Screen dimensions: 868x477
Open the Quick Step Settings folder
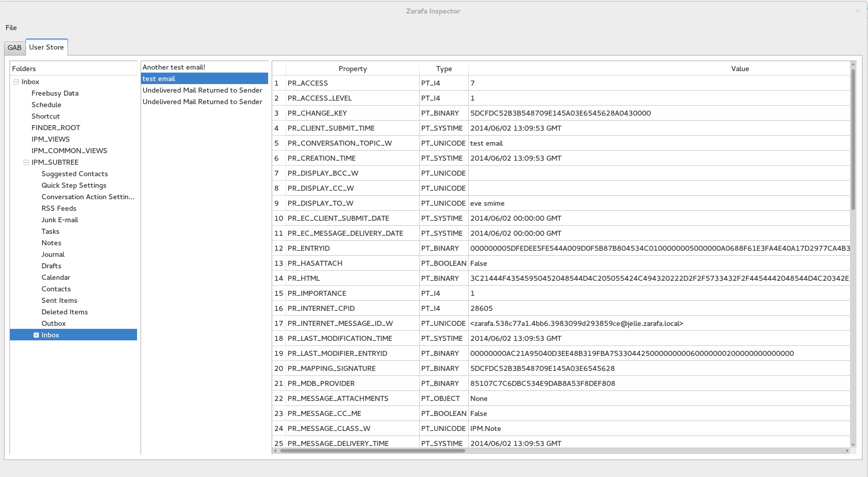click(x=74, y=185)
